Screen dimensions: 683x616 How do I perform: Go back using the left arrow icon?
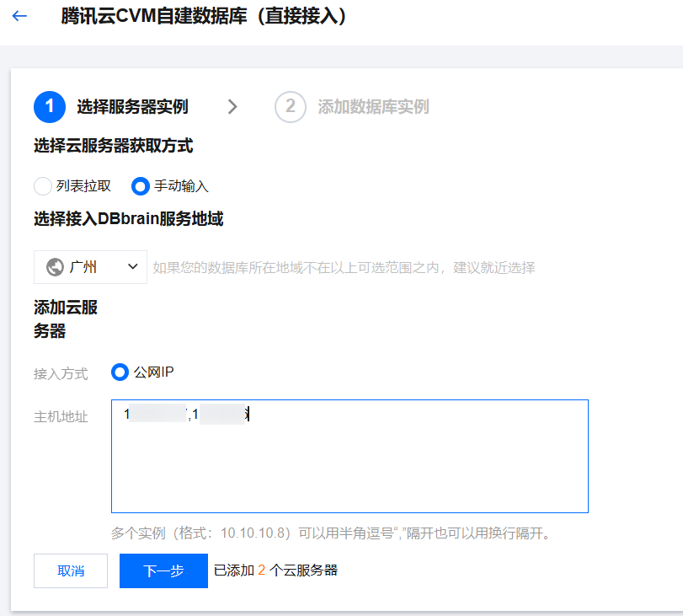pos(19,16)
